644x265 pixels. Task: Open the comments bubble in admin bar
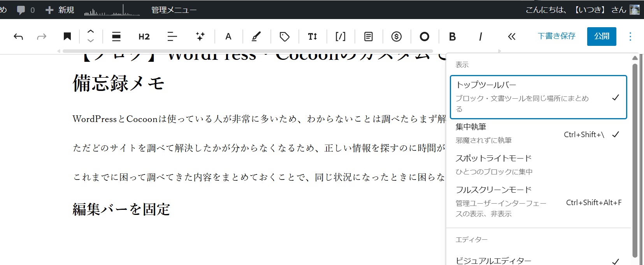26,10
